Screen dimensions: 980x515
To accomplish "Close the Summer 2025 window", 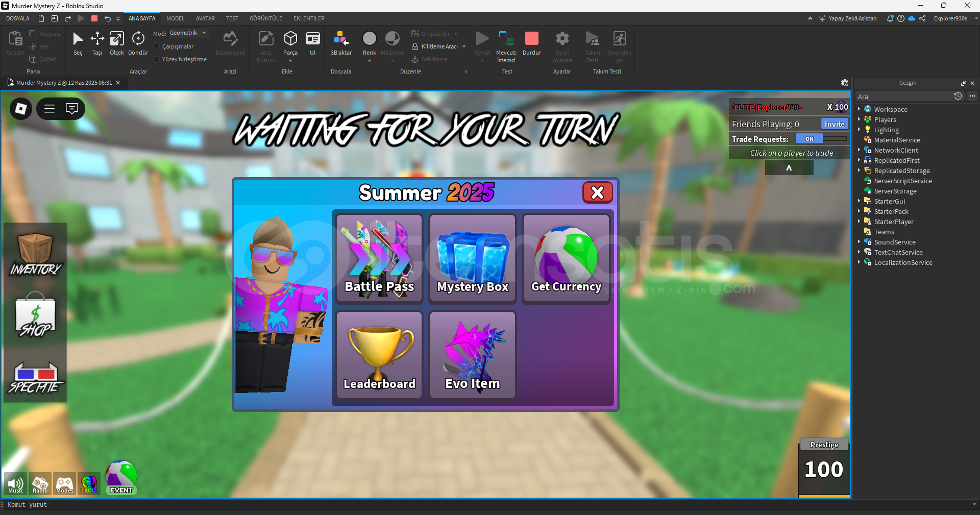I will (598, 192).
